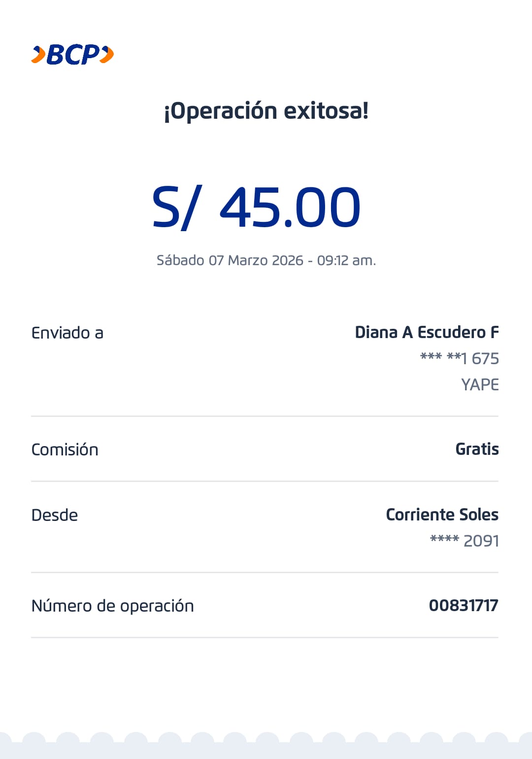The image size is (532, 759).
Task: Select the 45.00 amount figure
Action: pyautogui.click(x=290, y=207)
